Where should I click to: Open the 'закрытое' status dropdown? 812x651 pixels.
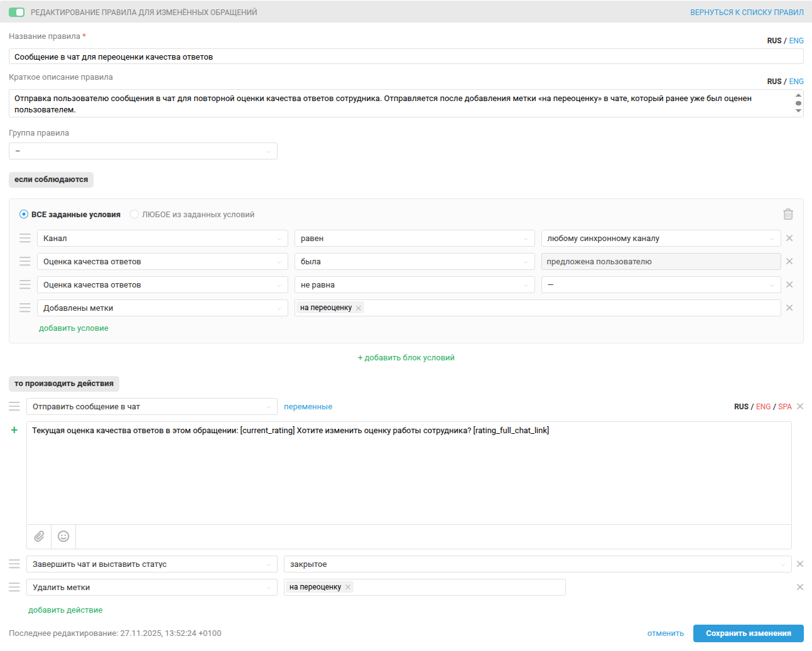coord(538,564)
